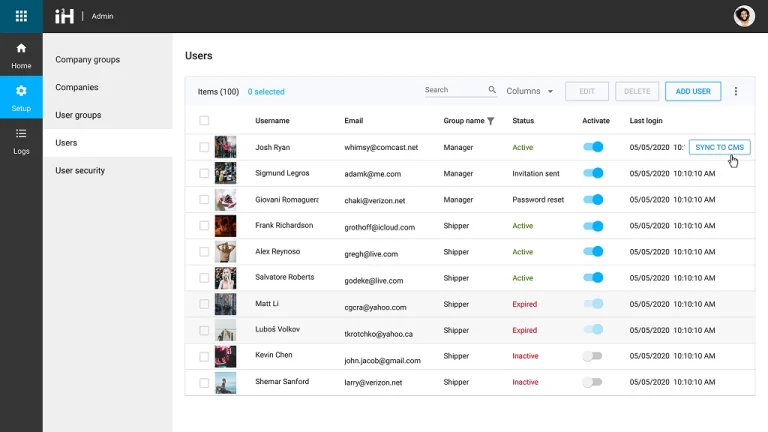Click into the Search input field

point(453,90)
